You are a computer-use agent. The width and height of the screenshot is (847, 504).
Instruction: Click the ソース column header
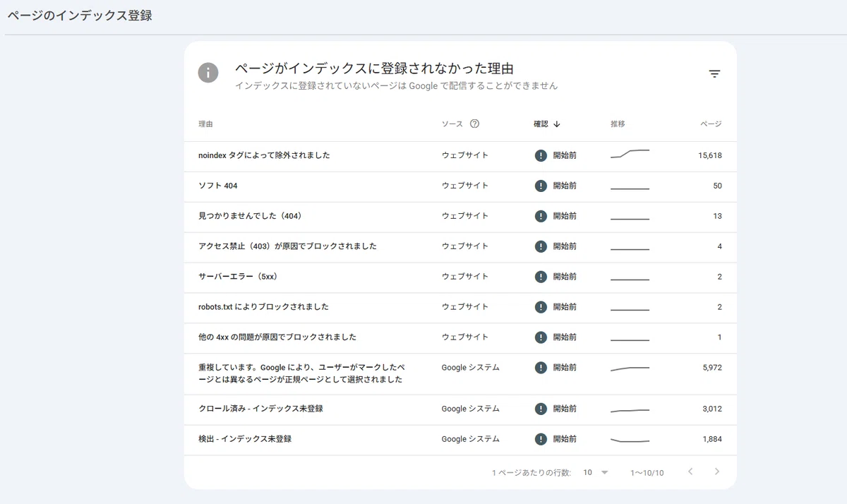point(452,124)
